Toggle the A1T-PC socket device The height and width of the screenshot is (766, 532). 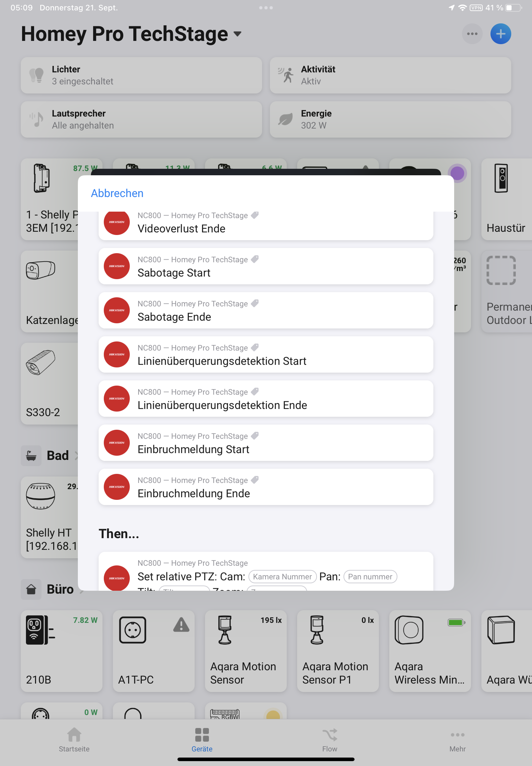coord(154,651)
